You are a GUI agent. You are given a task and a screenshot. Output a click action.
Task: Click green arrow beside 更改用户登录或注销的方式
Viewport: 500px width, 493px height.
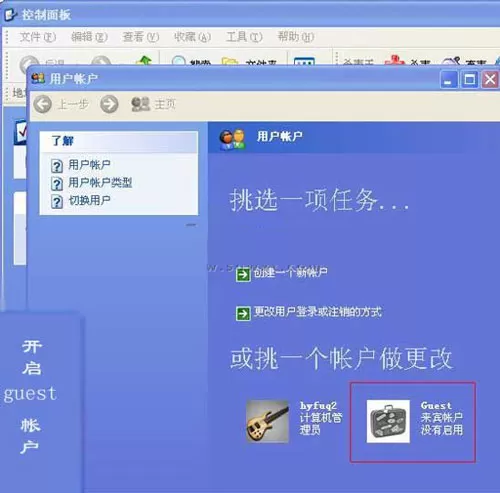[243, 313]
